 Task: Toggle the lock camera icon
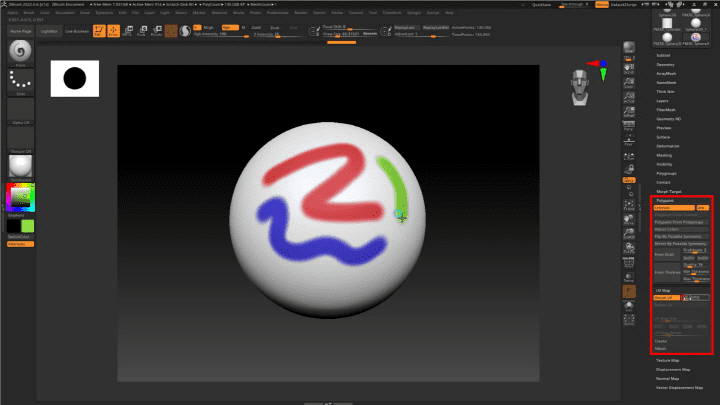click(629, 169)
